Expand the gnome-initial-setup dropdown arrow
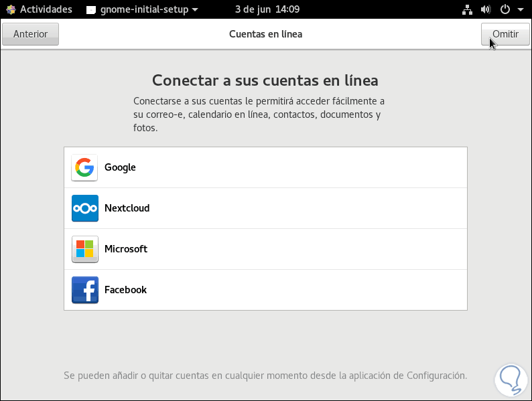The height and width of the screenshot is (401, 532). [195, 9]
